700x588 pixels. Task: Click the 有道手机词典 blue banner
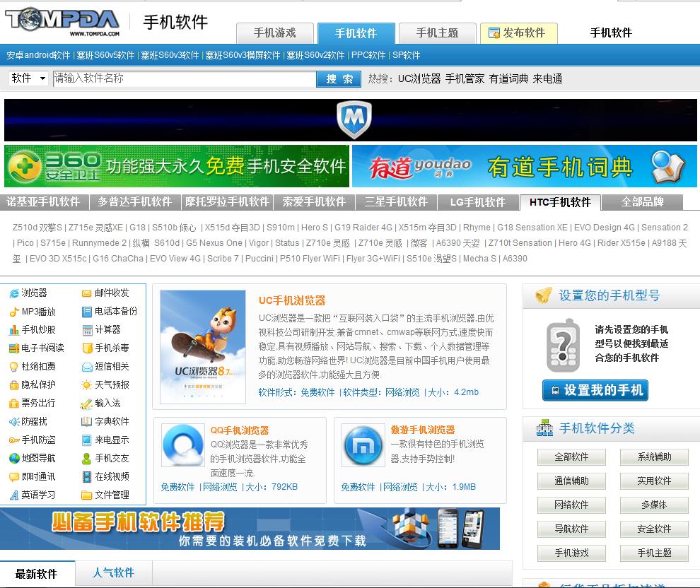pos(525,166)
